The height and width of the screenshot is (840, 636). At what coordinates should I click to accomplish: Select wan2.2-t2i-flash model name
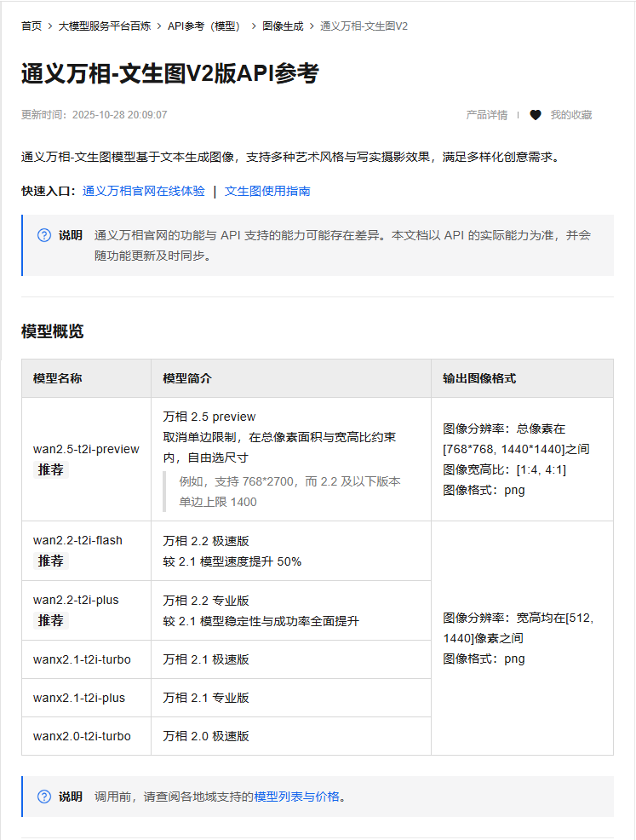point(77,540)
